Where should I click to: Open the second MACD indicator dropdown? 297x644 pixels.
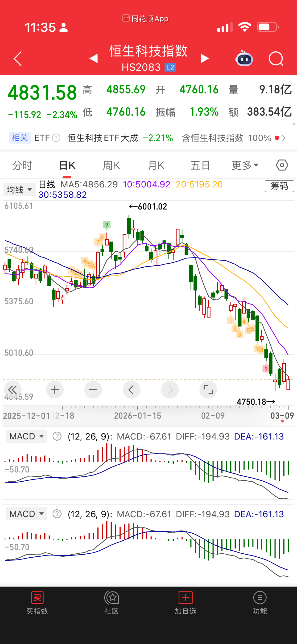(26, 514)
